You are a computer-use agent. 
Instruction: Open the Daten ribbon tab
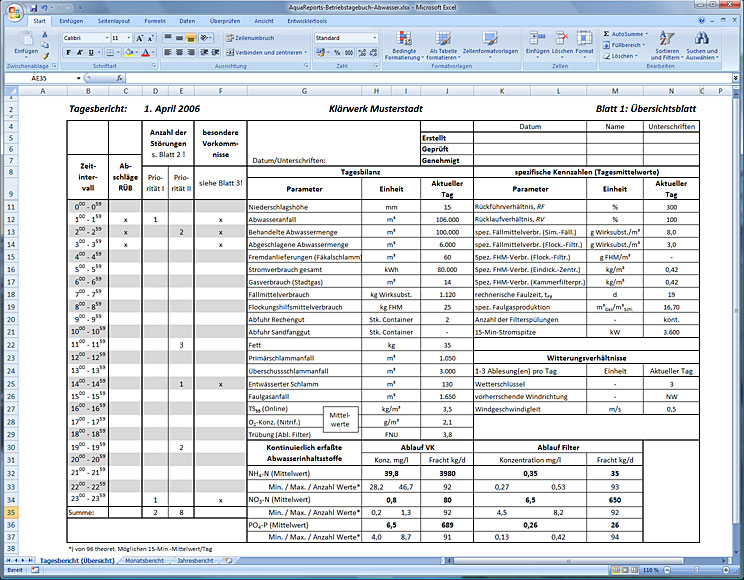[187, 21]
